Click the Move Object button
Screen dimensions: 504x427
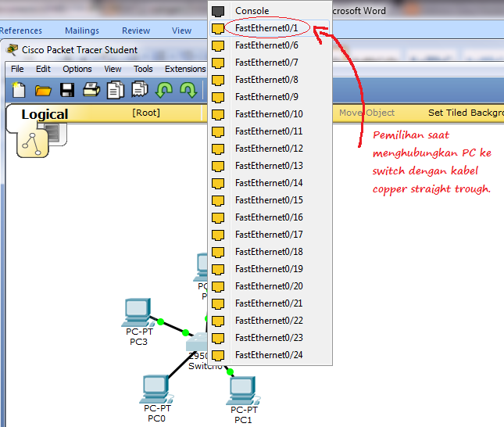tap(366, 113)
